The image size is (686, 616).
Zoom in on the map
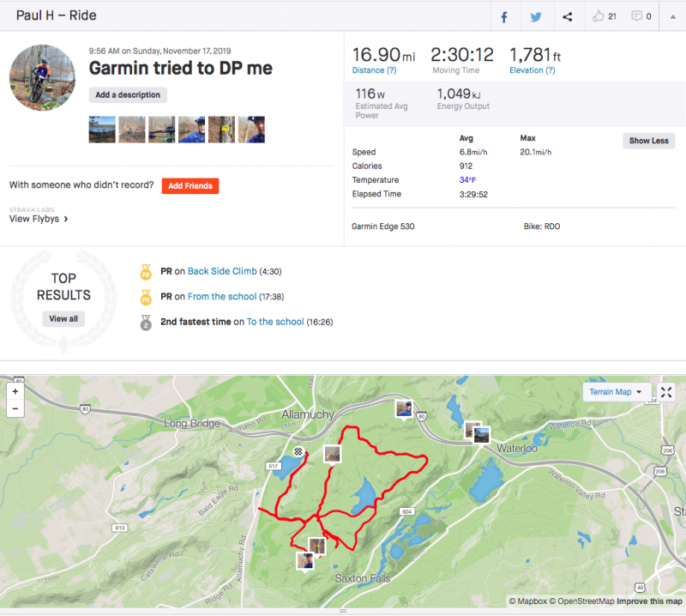click(15, 391)
